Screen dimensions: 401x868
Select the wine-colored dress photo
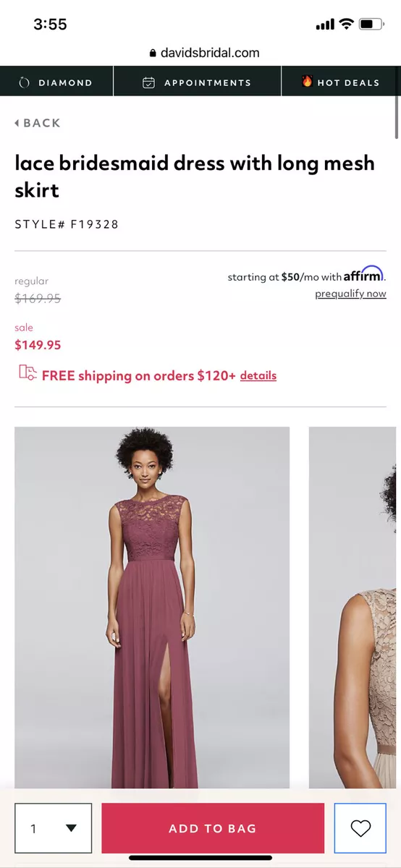(x=152, y=608)
